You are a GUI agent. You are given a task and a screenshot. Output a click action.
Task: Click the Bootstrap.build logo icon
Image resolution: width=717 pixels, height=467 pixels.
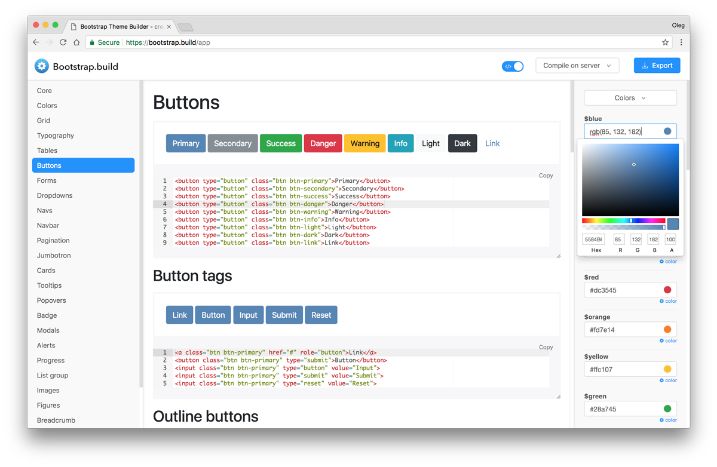(41, 66)
